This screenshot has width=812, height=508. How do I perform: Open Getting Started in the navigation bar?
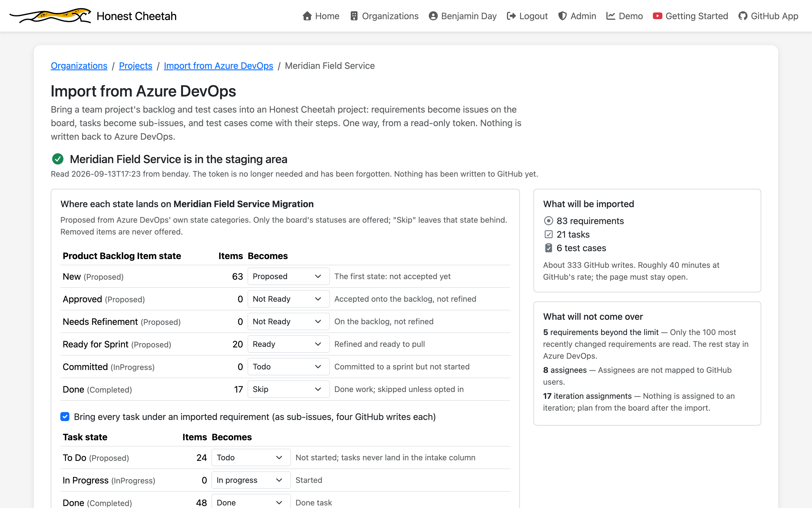pos(690,16)
